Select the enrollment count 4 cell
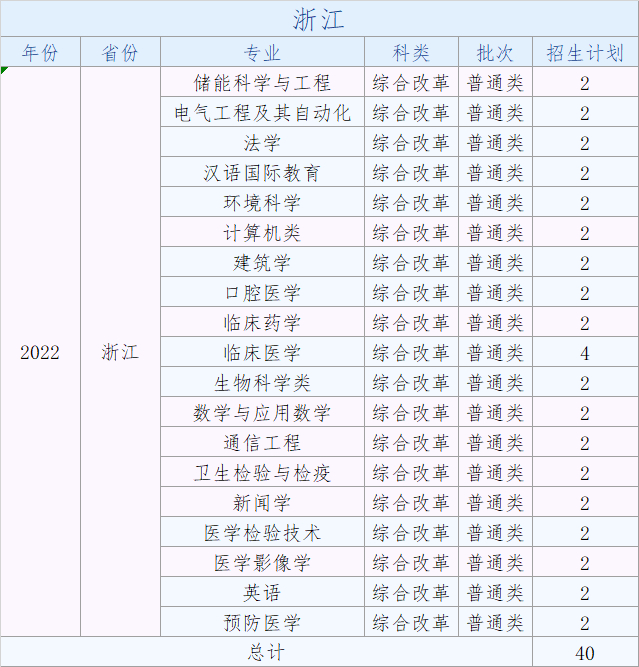Image resolution: width=639 pixels, height=667 pixels. point(585,353)
